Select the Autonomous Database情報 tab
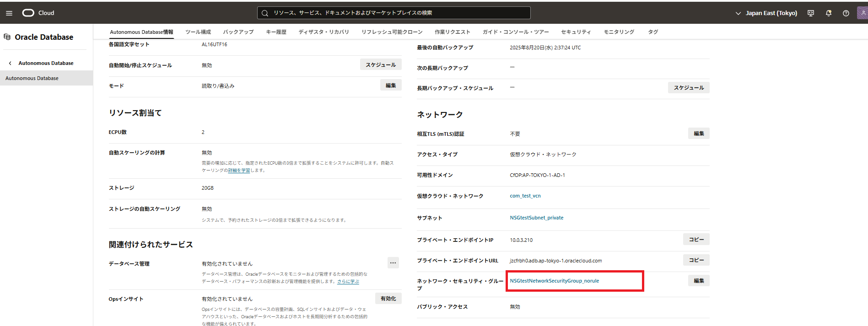Viewport: 868px width, 326px height. coord(141,32)
